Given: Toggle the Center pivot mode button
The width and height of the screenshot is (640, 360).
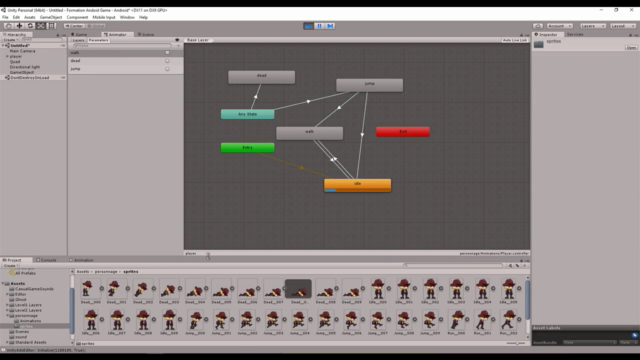Looking at the screenshot, I should [73, 26].
